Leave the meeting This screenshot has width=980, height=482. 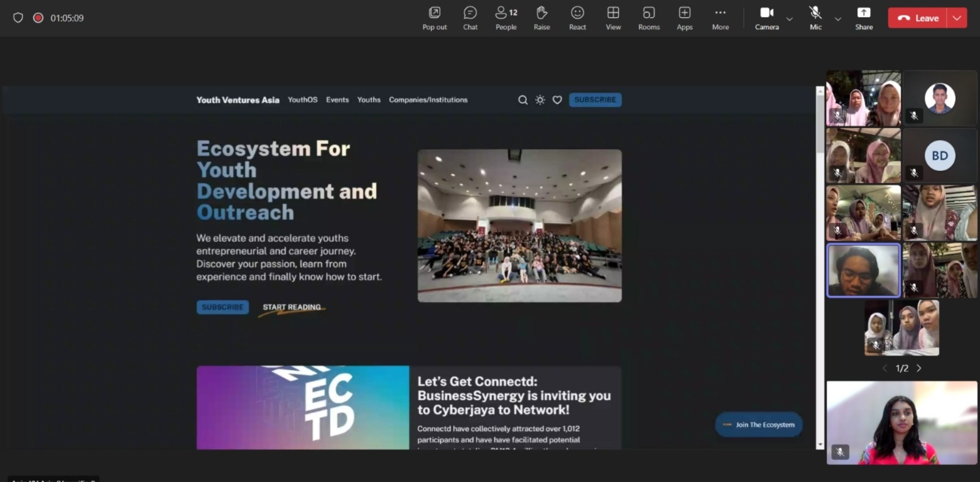(x=918, y=18)
